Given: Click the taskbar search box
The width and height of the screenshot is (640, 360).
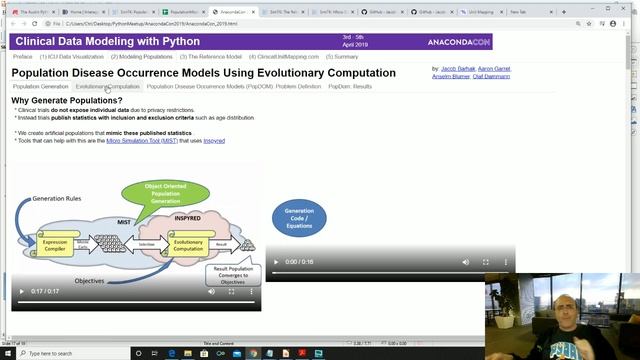Looking at the screenshot, I should (x=73, y=353).
